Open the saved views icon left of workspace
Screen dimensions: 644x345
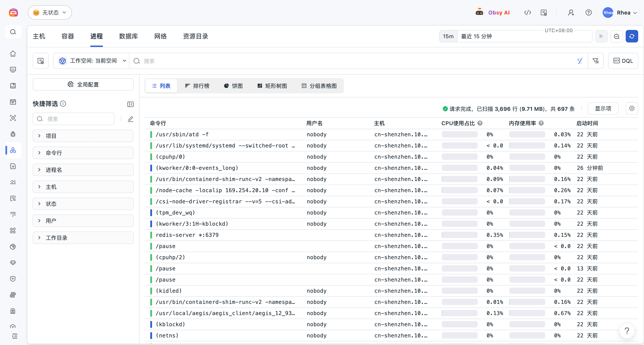point(41,61)
